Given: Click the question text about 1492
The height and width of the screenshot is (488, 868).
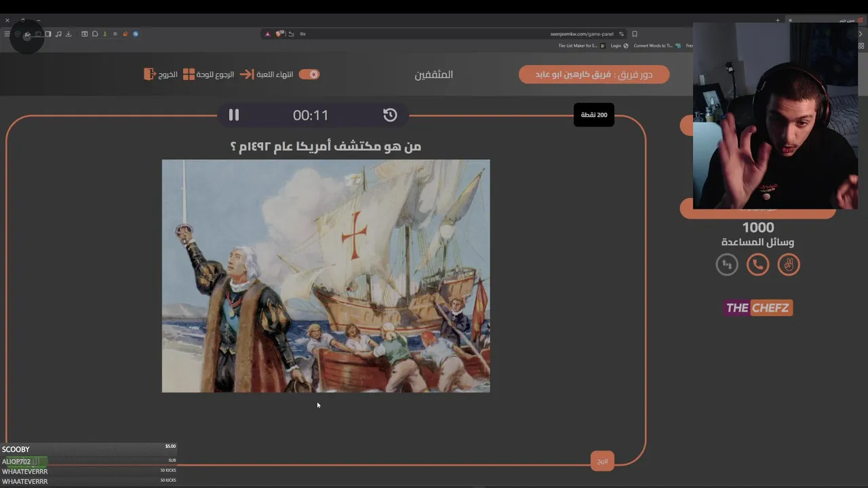Looking at the screenshot, I should pyautogui.click(x=325, y=146).
